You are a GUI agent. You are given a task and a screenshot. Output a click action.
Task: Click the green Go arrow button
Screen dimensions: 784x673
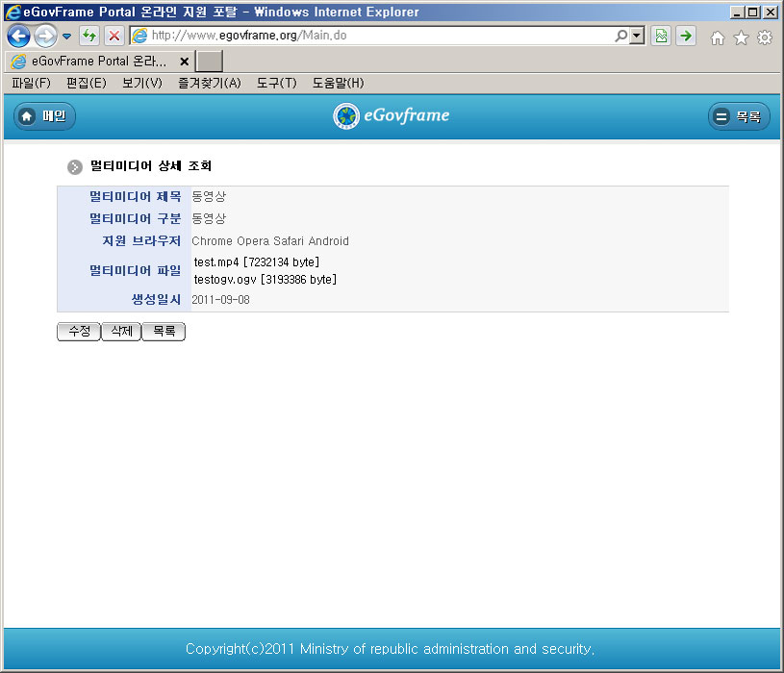pos(685,36)
